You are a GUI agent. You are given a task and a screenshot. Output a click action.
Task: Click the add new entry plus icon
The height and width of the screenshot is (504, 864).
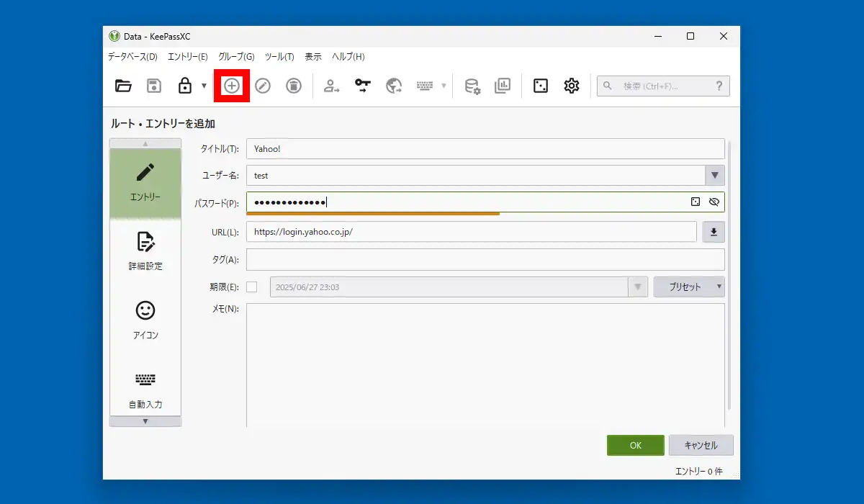click(231, 86)
